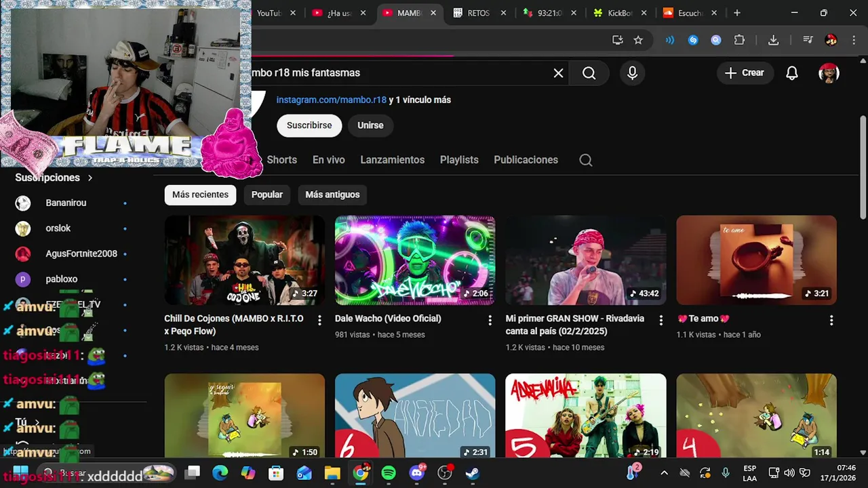Open Steam from the taskbar
The height and width of the screenshot is (488, 868).
point(473,473)
